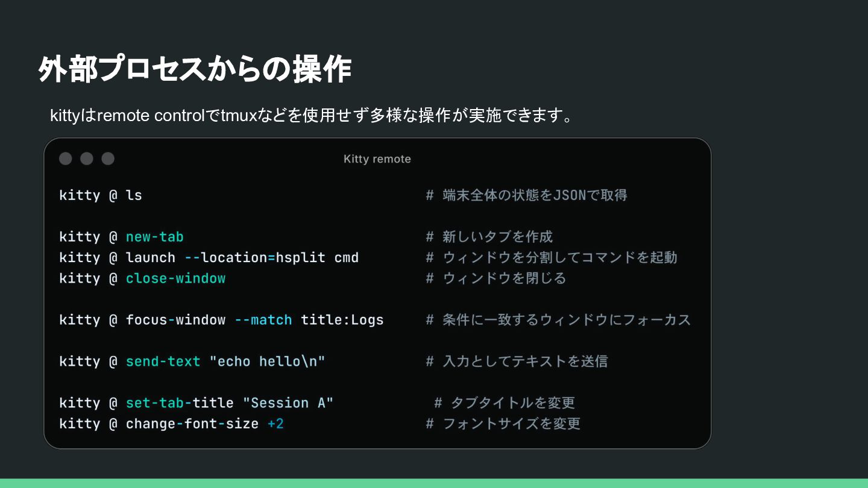This screenshot has width=868, height=488.
Task: Click the first gray window dot
Action: point(66,158)
